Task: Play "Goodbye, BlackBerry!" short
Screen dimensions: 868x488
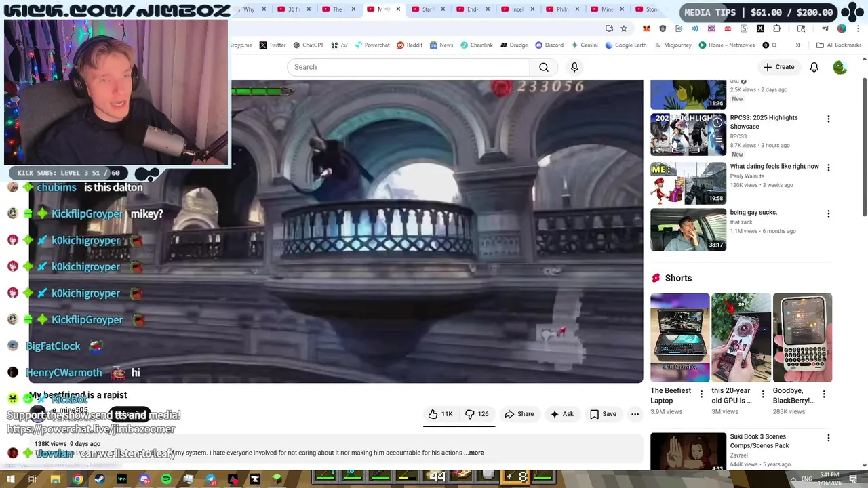Action: coord(803,338)
